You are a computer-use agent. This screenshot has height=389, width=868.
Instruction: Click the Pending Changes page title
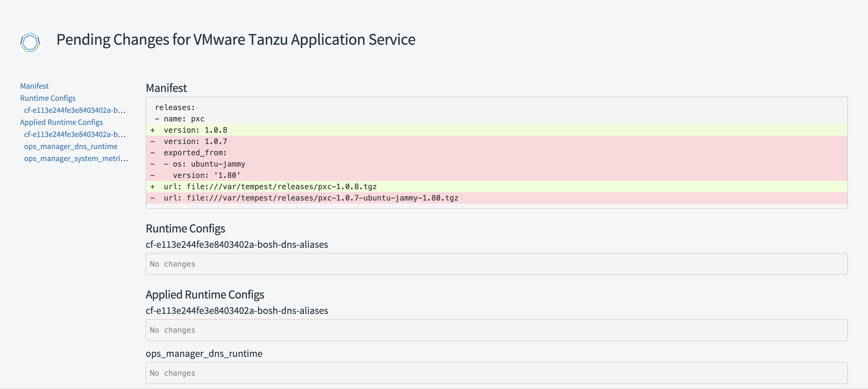[x=236, y=39]
